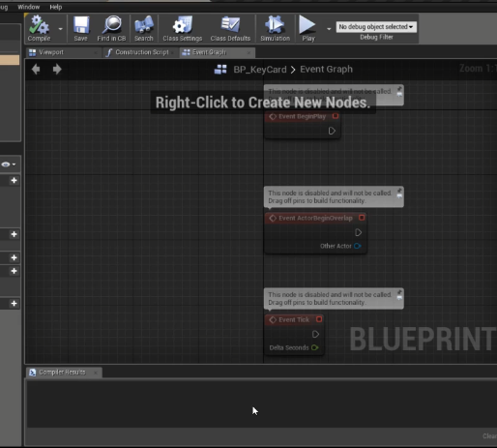Start Simulation mode

(275, 28)
